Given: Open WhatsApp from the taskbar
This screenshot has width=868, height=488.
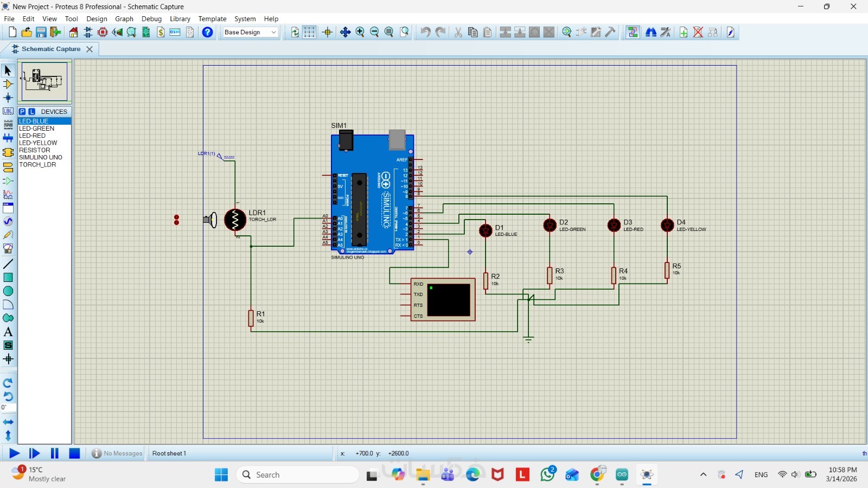Looking at the screenshot, I should (x=547, y=475).
